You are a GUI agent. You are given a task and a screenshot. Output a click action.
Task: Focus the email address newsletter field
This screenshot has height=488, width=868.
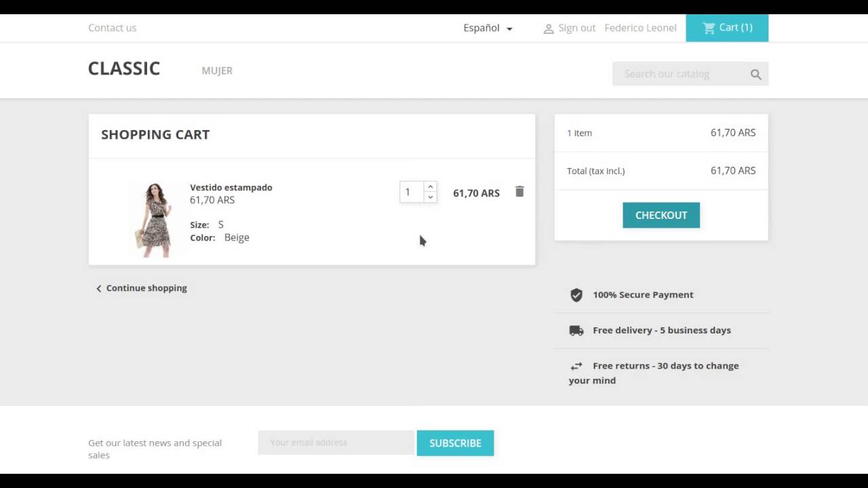336,443
